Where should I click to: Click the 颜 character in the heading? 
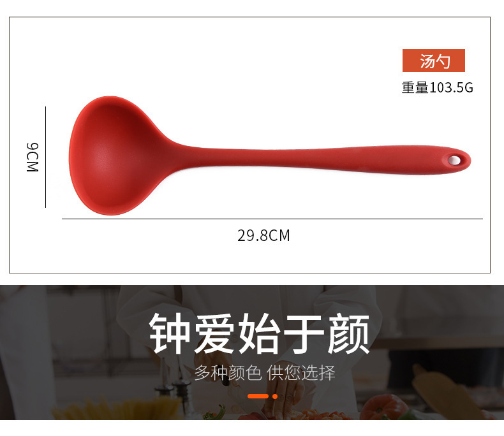pyautogui.click(x=348, y=334)
